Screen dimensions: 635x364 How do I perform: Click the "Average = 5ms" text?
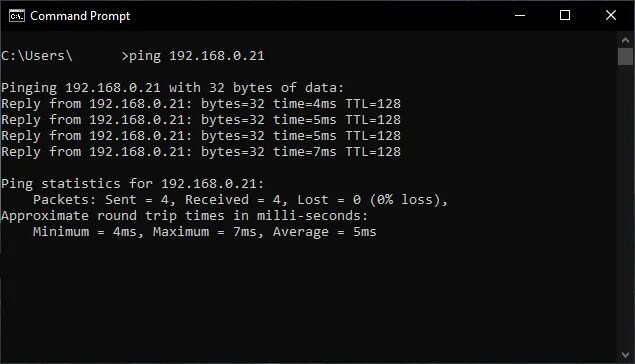point(324,232)
